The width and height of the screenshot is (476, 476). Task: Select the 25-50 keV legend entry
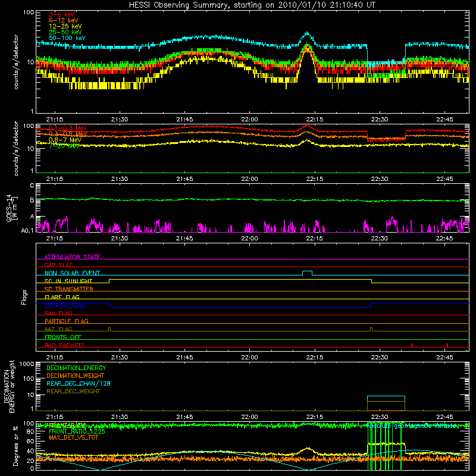(65, 32)
